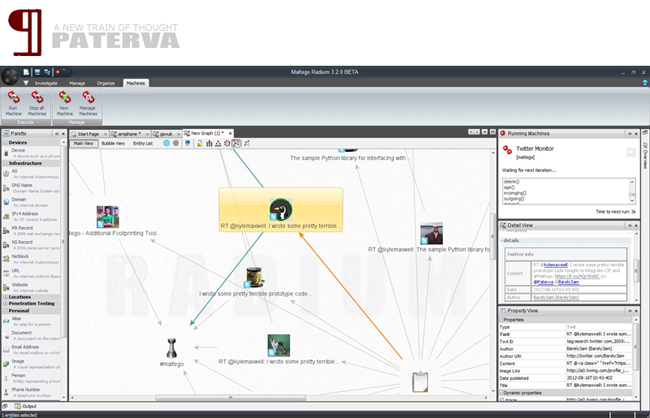The image size is (650, 418).
Task: Open the Maltego application orb menu
Action: pos(10,76)
